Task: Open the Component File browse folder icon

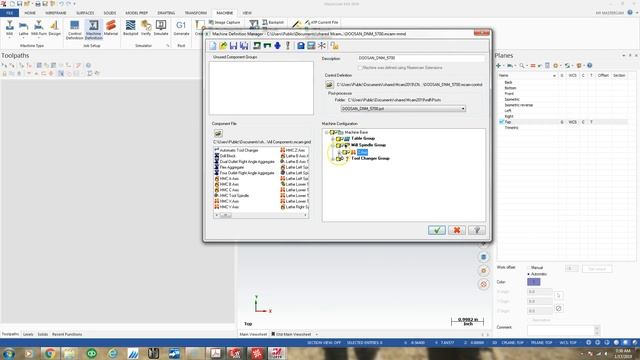Action: (x=218, y=133)
